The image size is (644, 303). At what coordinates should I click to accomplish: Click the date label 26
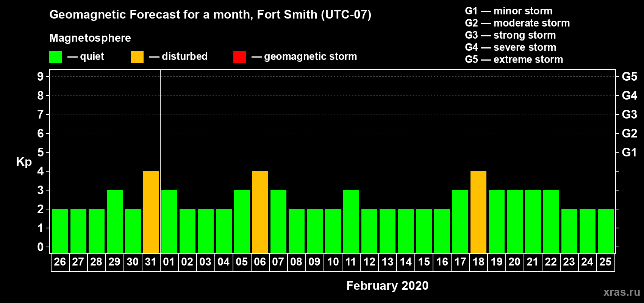point(60,262)
